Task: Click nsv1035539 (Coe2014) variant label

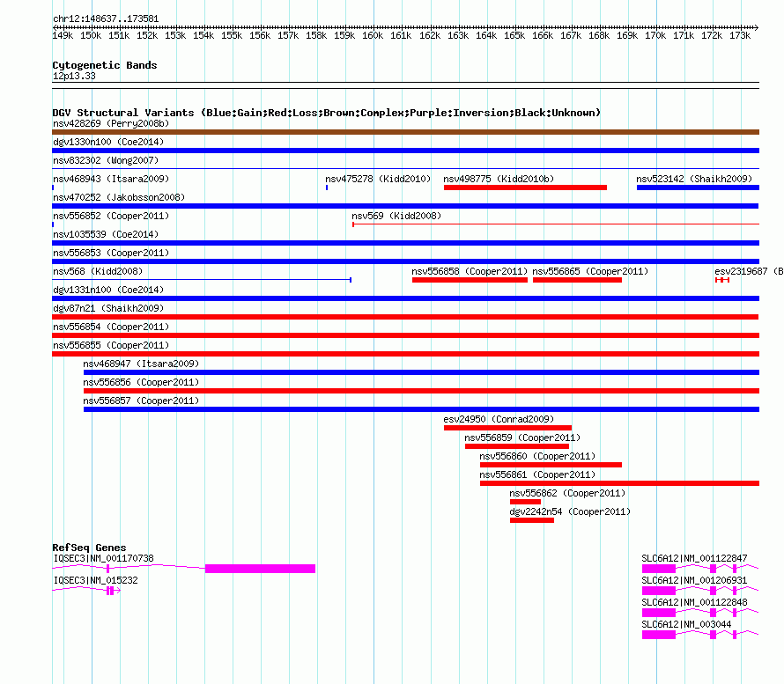Action: (x=106, y=234)
